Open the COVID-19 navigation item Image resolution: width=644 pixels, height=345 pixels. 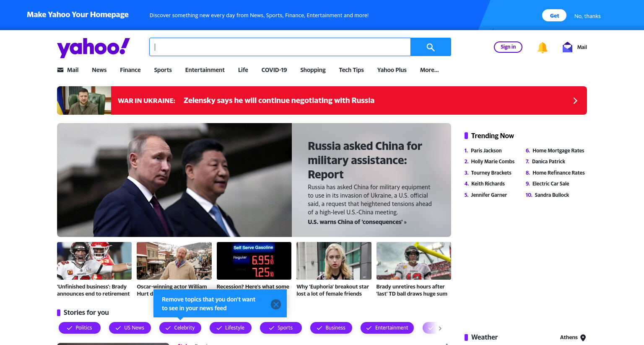coord(274,70)
